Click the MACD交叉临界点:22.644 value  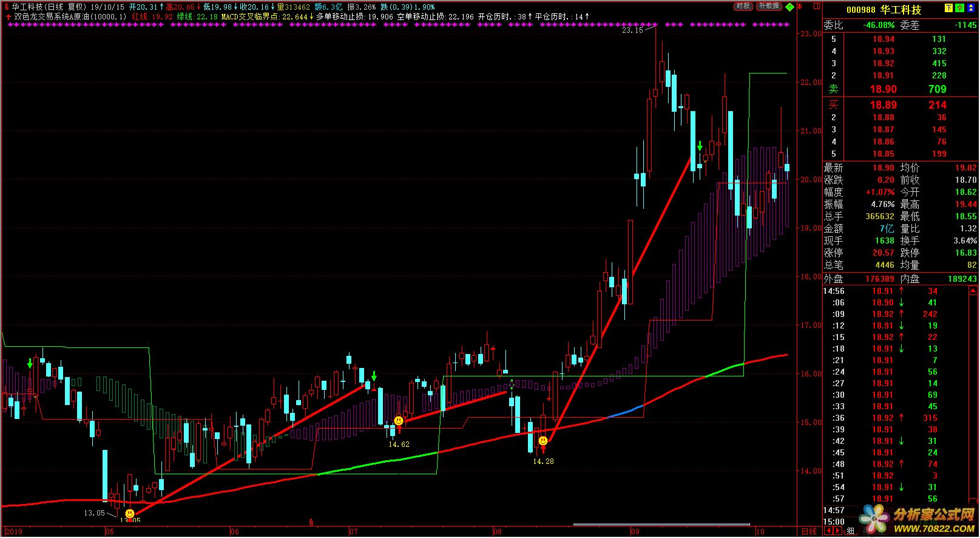[264, 17]
